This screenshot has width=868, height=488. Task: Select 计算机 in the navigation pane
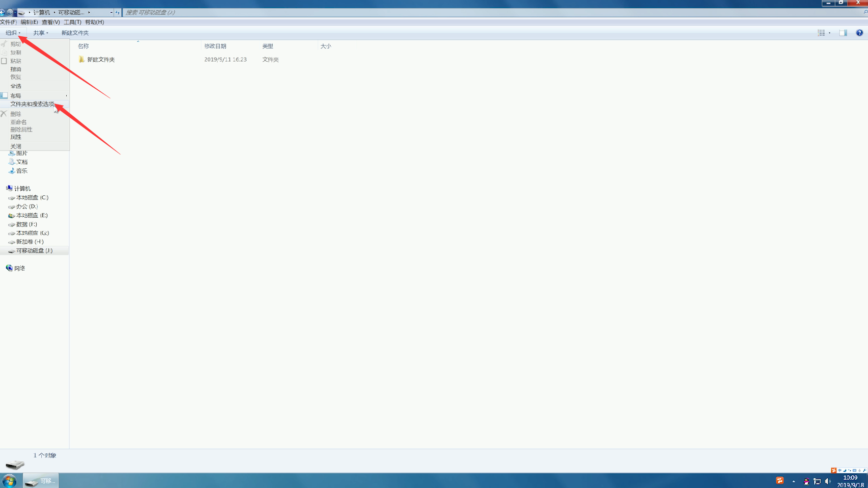18,189
